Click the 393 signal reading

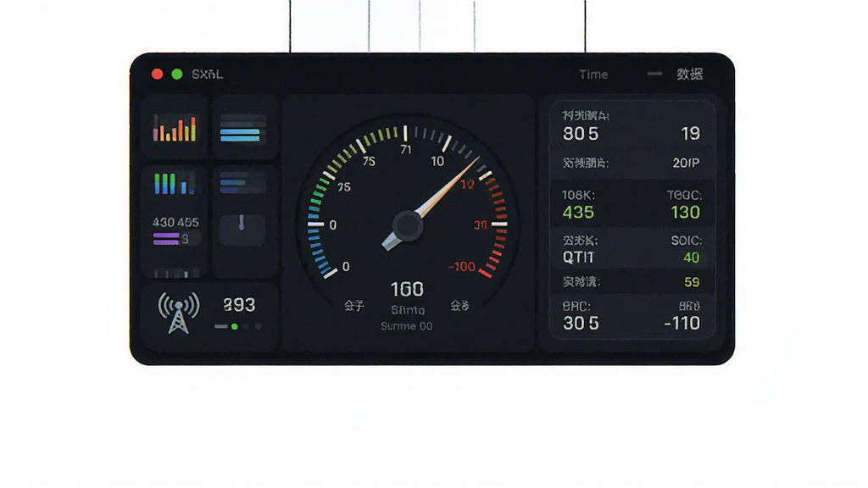tap(239, 305)
